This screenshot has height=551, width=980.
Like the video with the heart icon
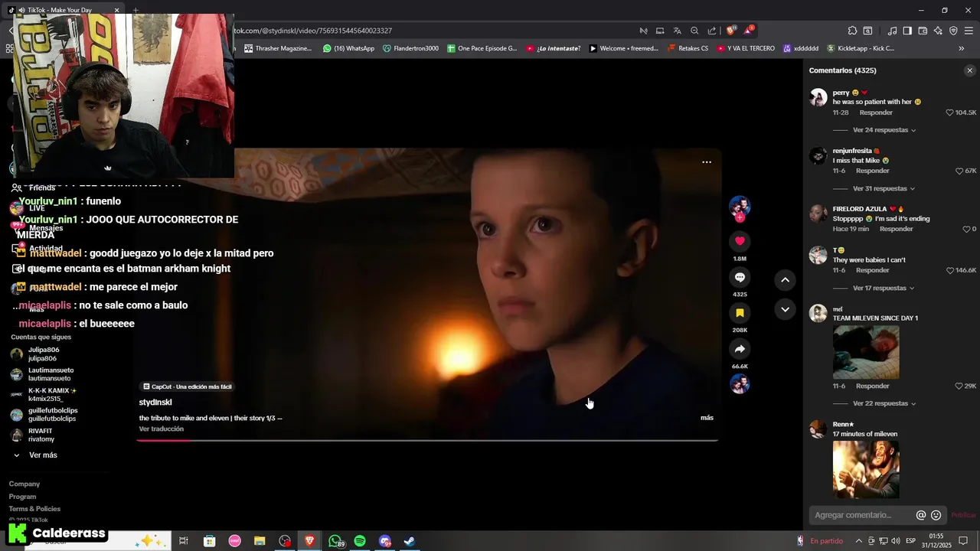[x=740, y=241]
